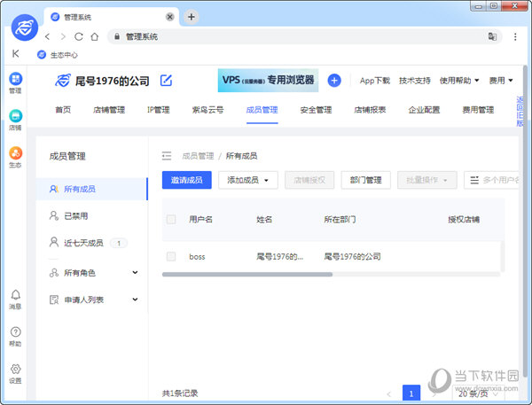Open the 设置 gear icon
This screenshot has height=405, width=532.
[x=15, y=370]
